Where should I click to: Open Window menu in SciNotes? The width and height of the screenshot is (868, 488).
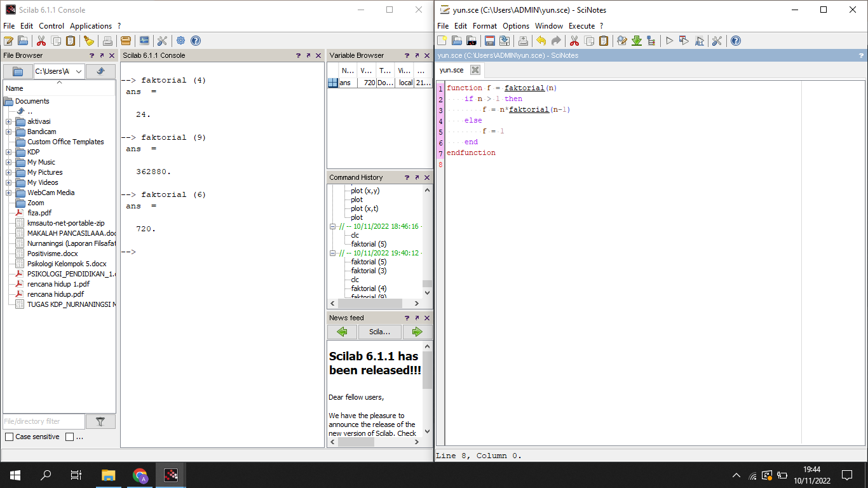pyautogui.click(x=549, y=26)
